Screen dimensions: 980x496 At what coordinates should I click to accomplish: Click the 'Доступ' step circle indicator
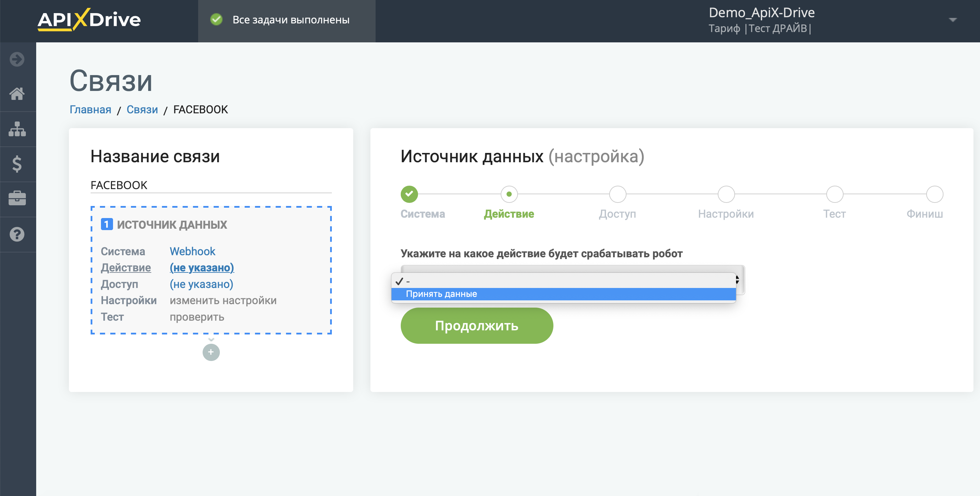click(617, 194)
